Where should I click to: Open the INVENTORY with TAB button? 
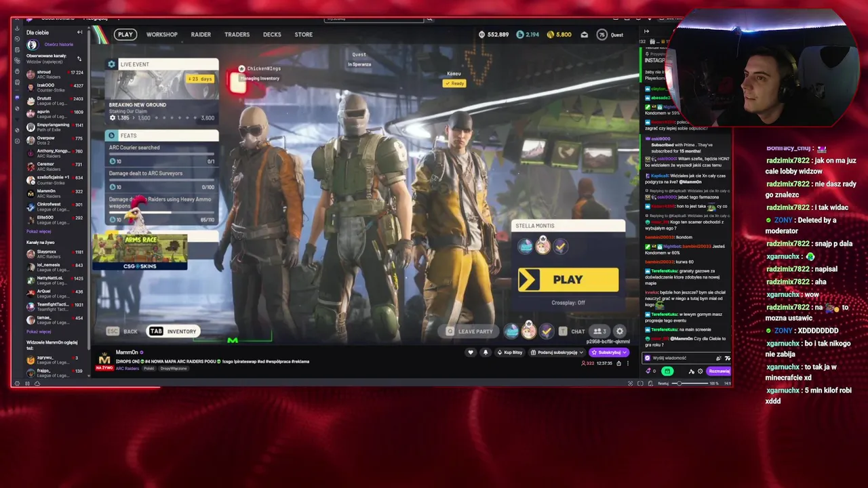[x=174, y=331]
